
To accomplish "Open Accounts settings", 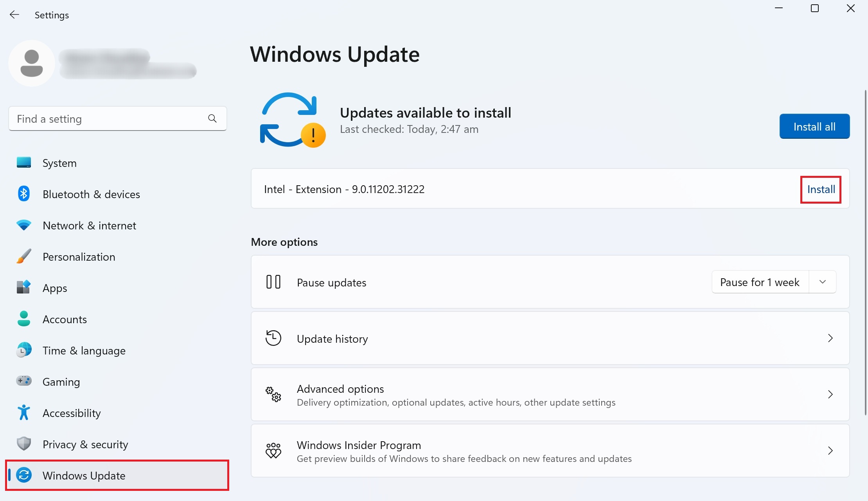I will pyautogui.click(x=65, y=319).
